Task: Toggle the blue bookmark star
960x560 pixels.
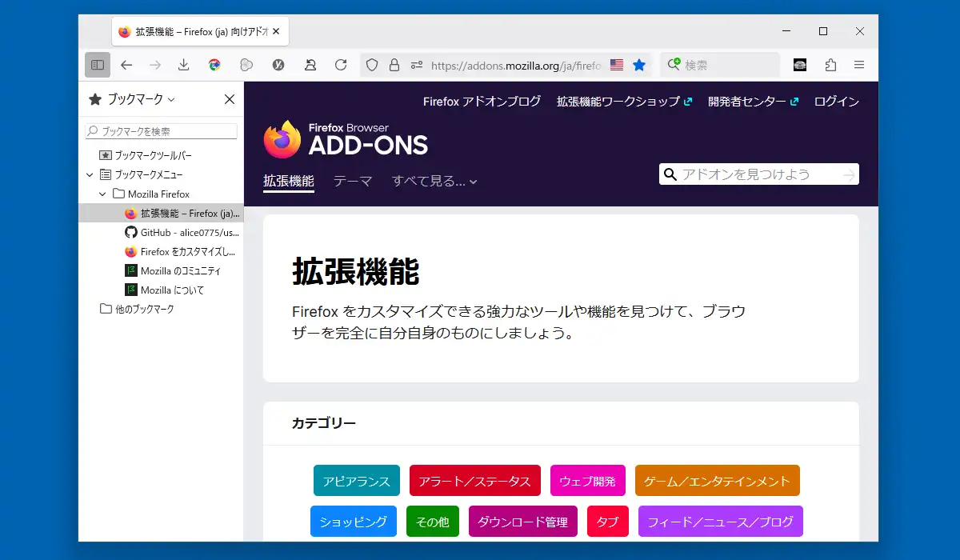Action: (x=639, y=65)
